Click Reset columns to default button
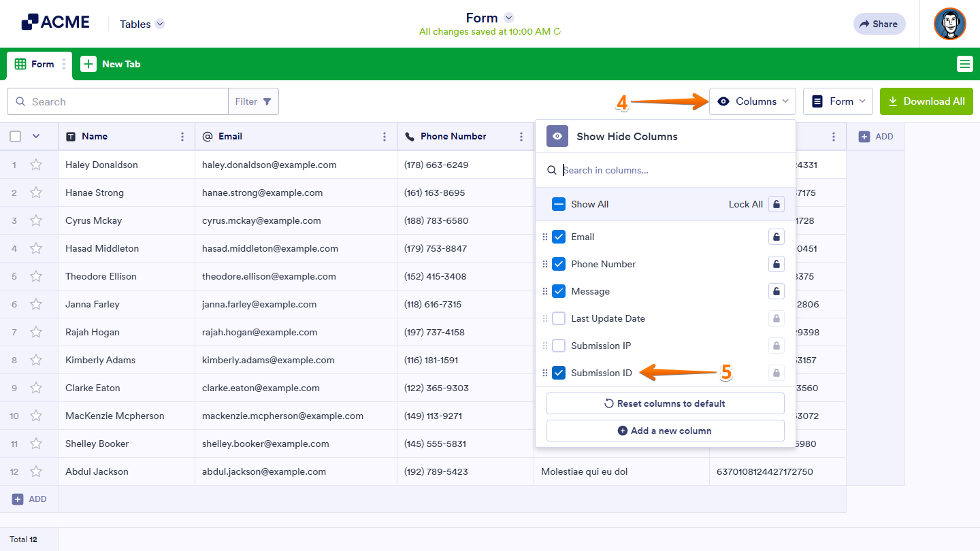 pyautogui.click(x=665, y=403)
